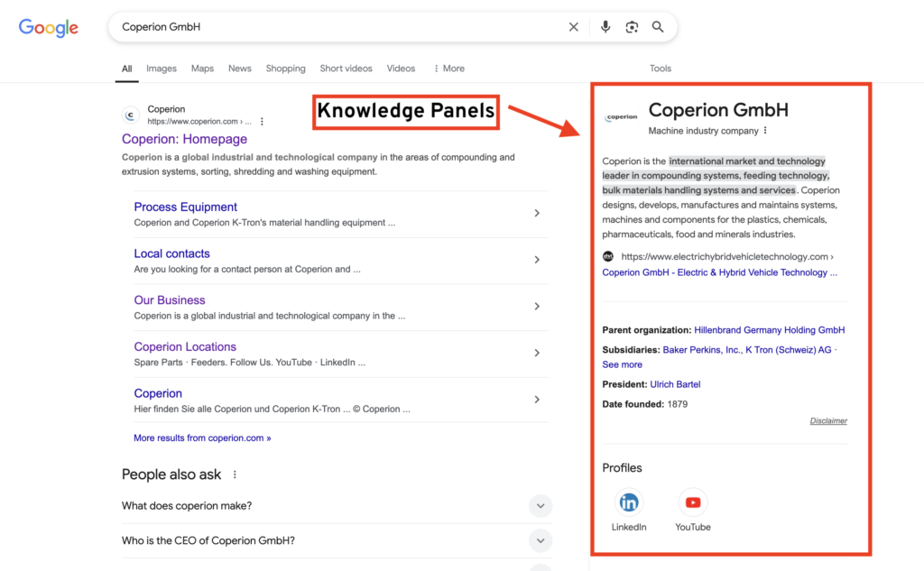Switch to the Short videos tab

346,69
